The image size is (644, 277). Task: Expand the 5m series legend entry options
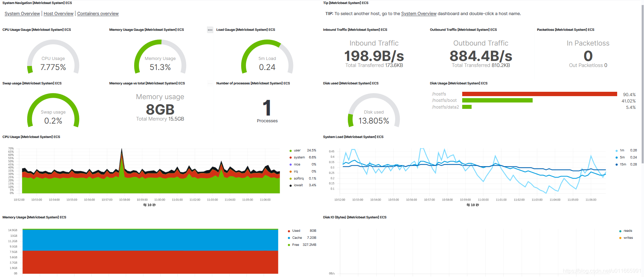click(622, 157)
